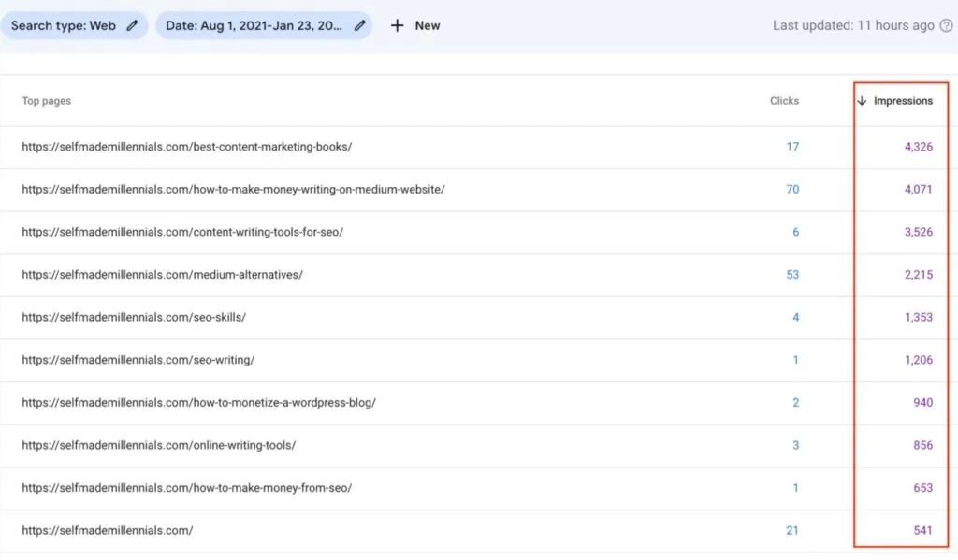Click the Impressions column header

pyautogui.click(x=903, y=101)
